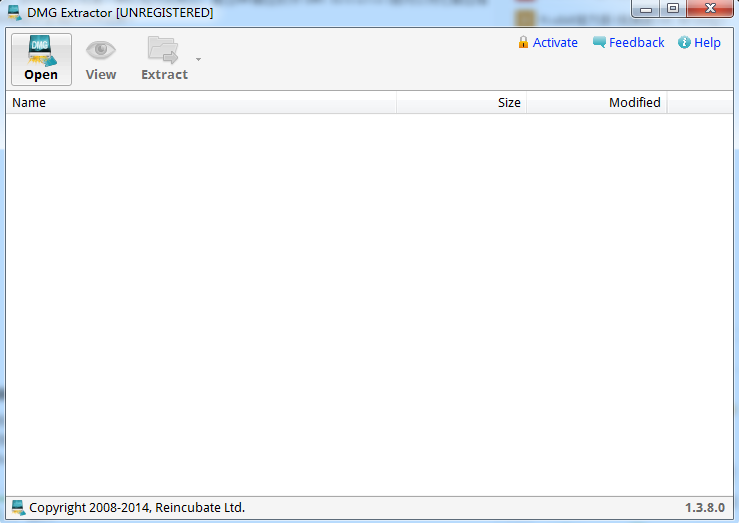This screenshot has height=523, width=739.
Task: Open the Help link
Action: pos(707,42)
